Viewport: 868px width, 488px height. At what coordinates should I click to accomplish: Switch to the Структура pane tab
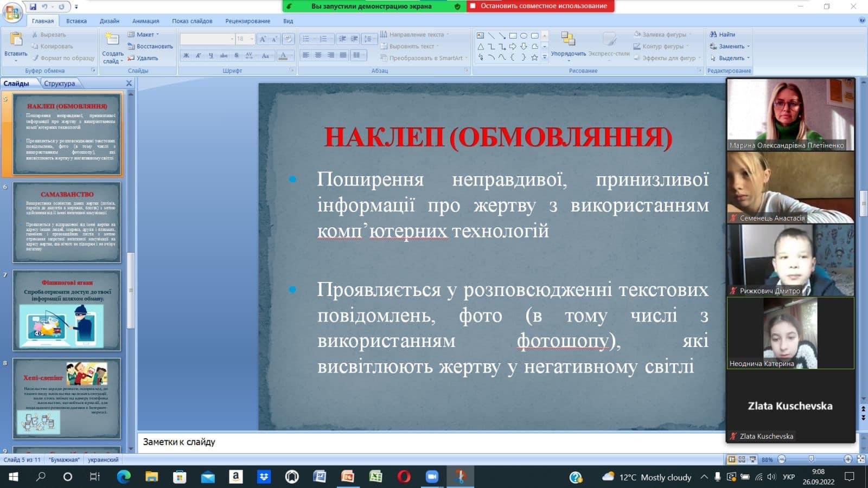pyautogui.click(x=60, y=84)
